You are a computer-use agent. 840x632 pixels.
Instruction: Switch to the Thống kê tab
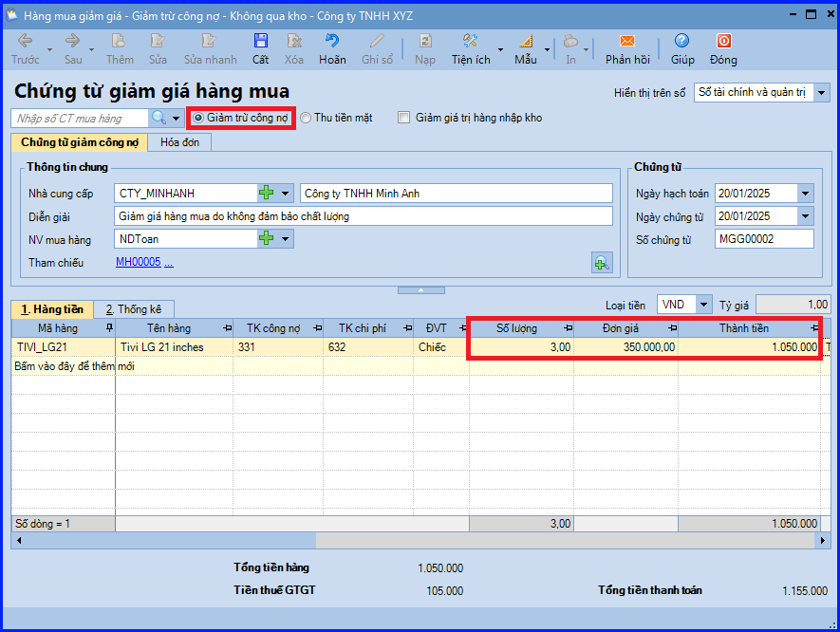(x=133, y=309)
